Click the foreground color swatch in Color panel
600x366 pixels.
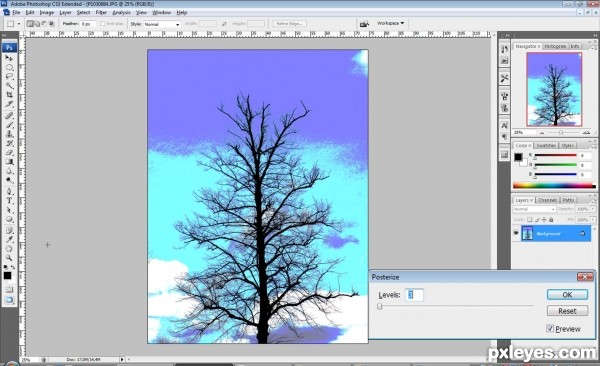coord(518,157)
